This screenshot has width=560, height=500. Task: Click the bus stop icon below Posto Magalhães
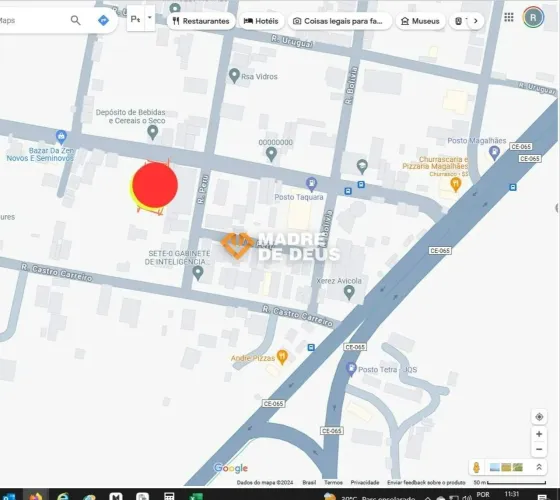[513, 187]
